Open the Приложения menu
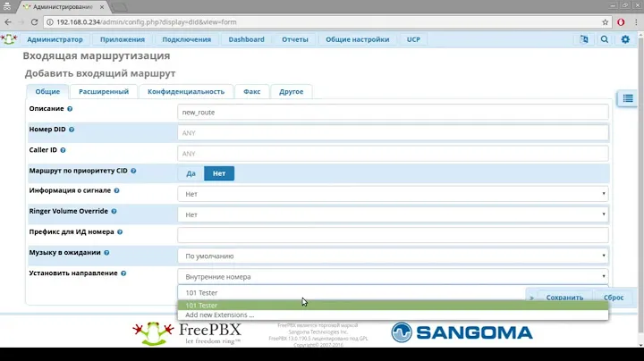644x361 pixels. click(123, 39)
